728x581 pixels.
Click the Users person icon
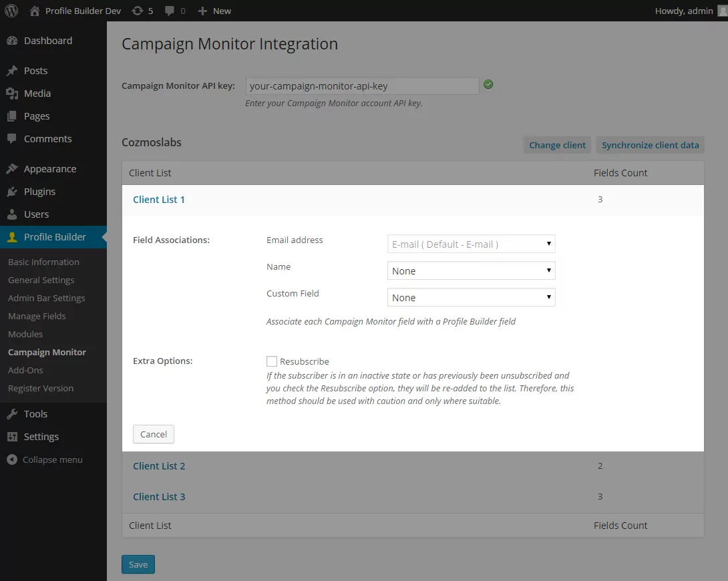12,214
